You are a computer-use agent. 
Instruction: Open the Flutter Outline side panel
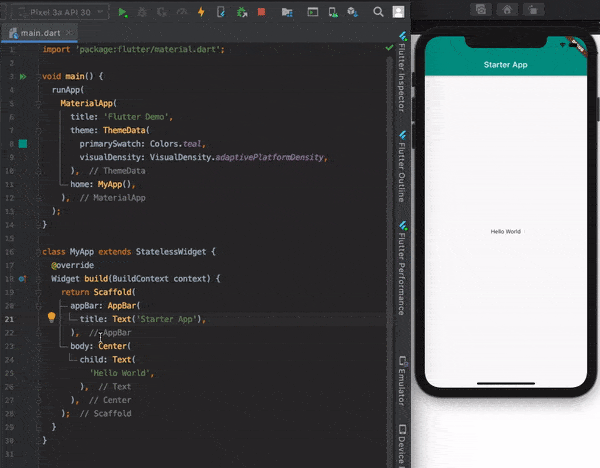[x=401, y=167]
